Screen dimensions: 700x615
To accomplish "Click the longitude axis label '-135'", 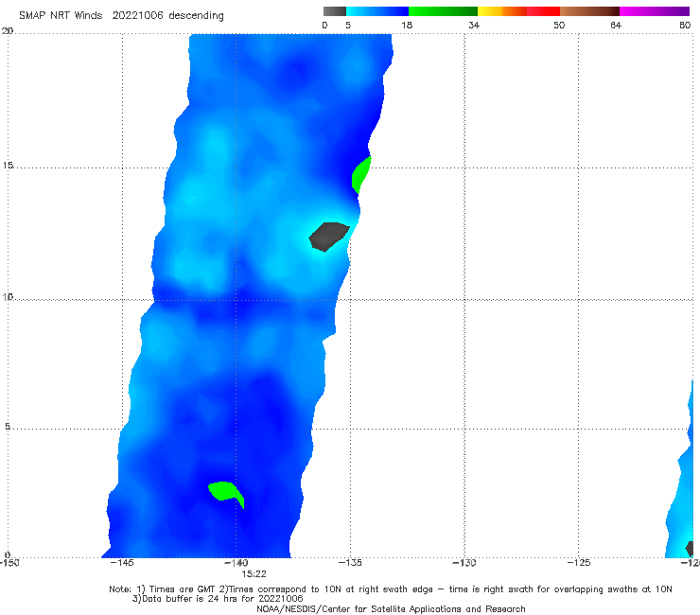I will coord(350,562).
